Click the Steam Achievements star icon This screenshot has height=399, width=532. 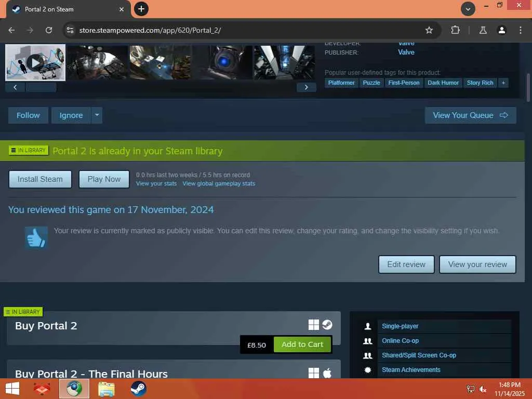click(368, 370)
